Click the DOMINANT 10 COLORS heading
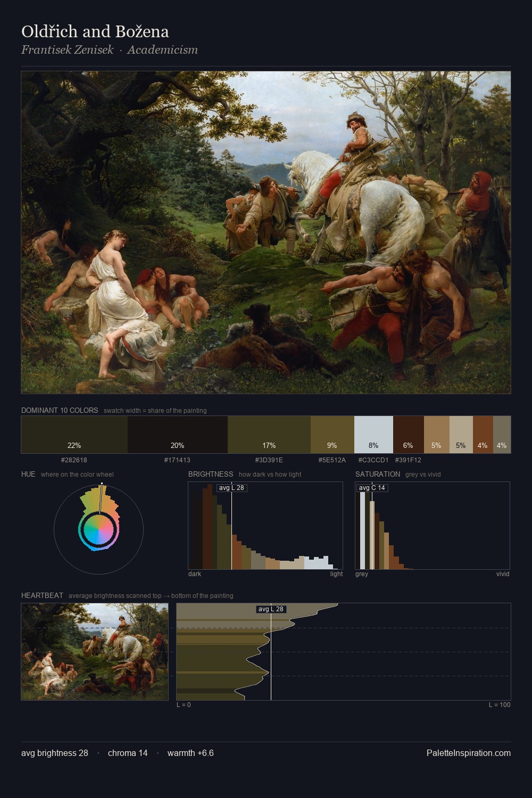This screenshot has width=532, height=798. pyautogui.click(x=60, y=411)
